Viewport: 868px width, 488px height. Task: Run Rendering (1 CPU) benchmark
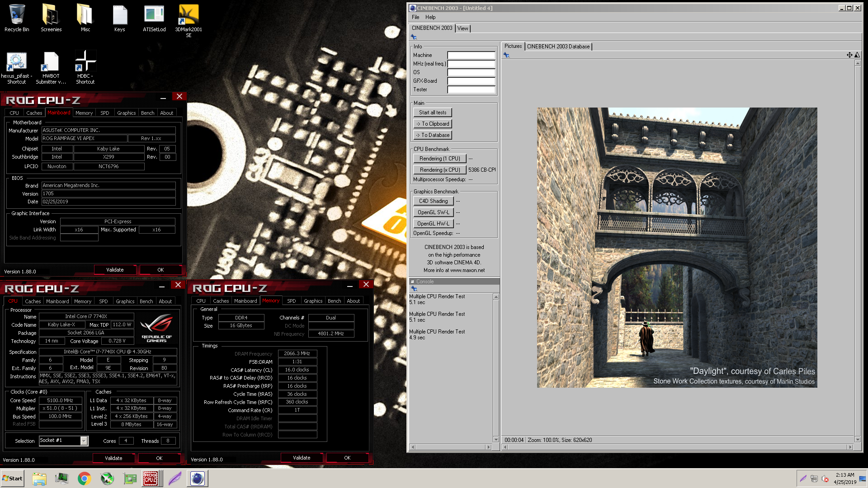click(439, 159)
